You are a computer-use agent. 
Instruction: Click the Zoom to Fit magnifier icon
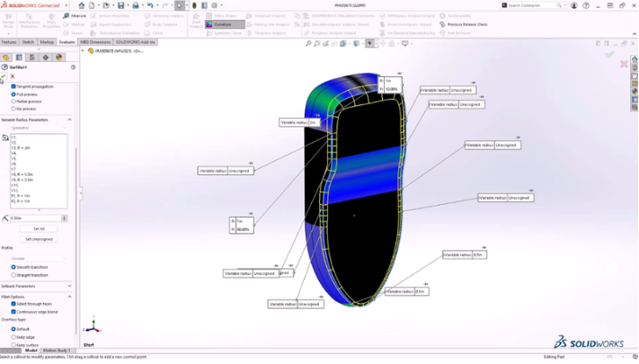[308, 44]
